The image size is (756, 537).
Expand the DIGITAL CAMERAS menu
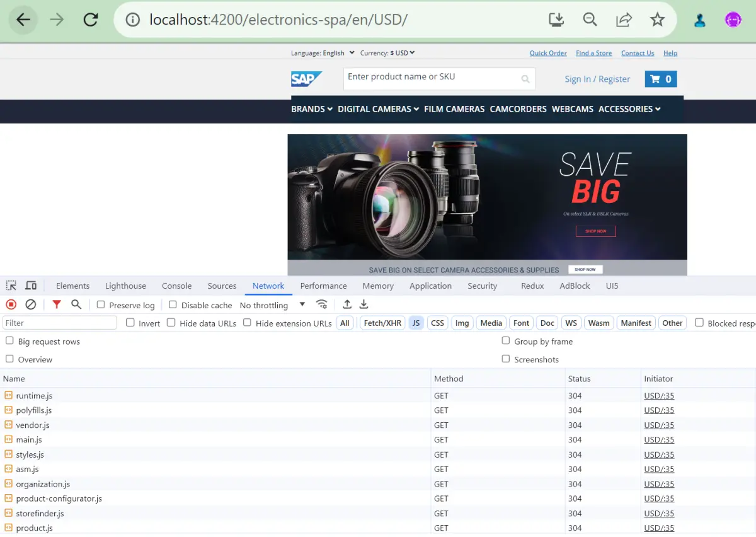coord(378,109)
